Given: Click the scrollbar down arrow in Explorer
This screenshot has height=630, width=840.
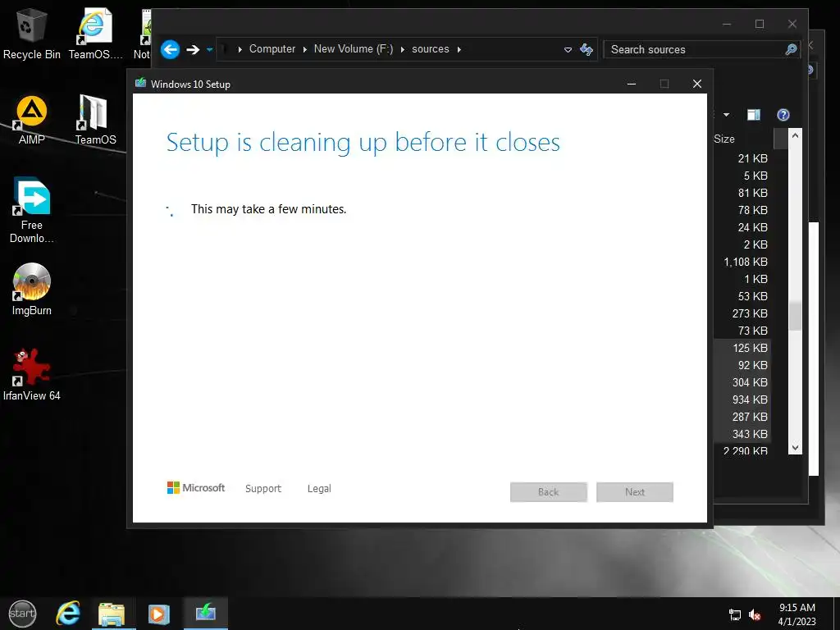Looking at the screenshot, I should [795, 448].
